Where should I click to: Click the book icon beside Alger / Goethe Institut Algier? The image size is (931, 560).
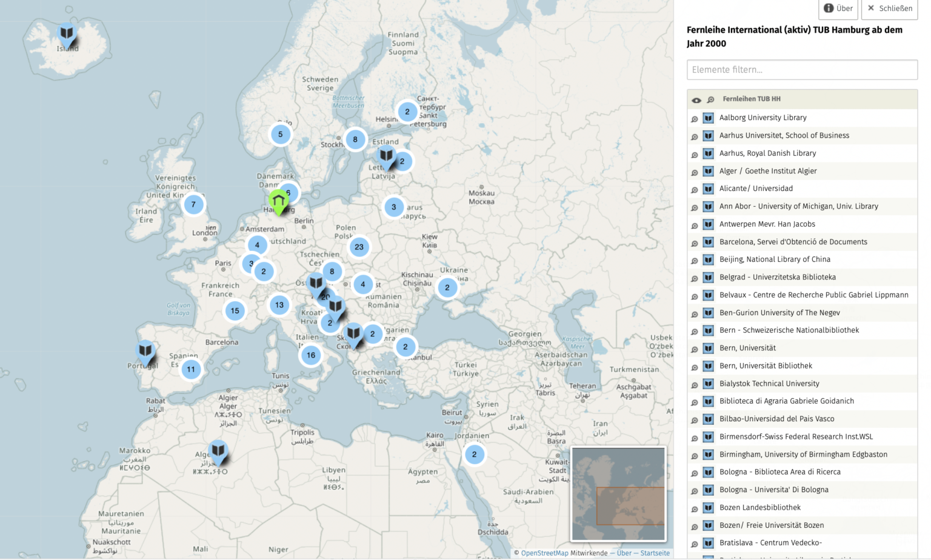click(x=708, y=171)
